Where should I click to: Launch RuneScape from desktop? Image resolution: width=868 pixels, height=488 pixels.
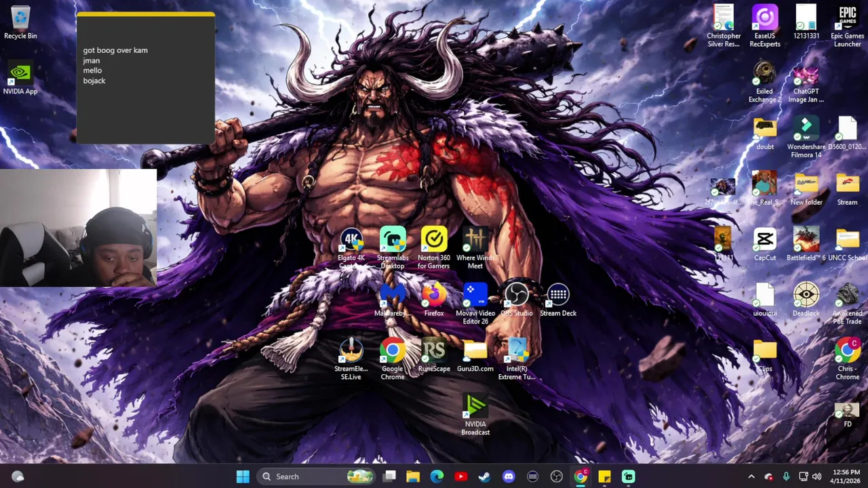(434, 356)
